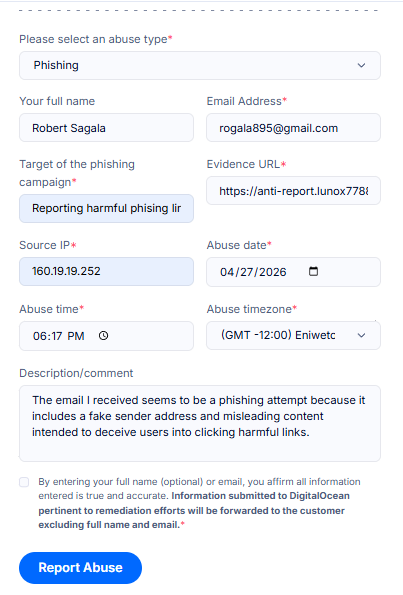Select the PM segment of Abuse time

[76, 336]
